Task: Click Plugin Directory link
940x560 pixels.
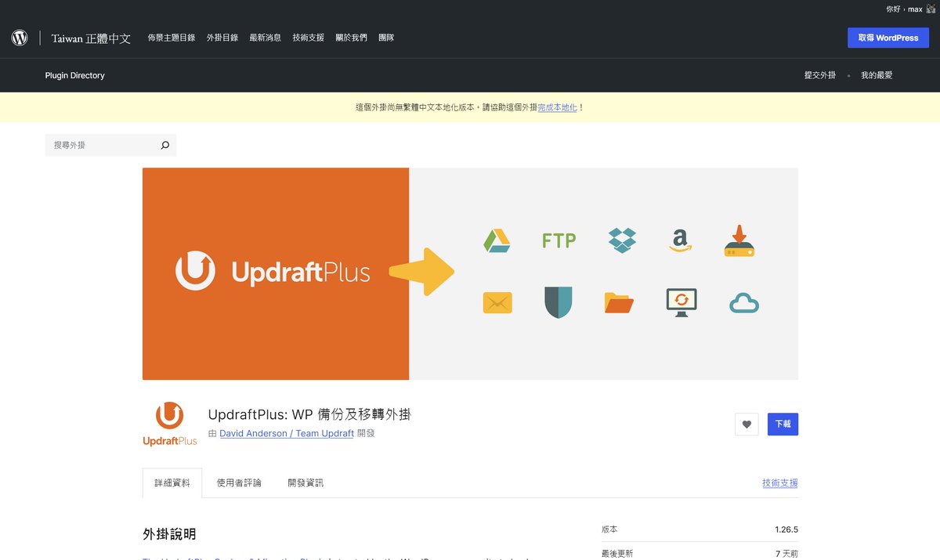Action: (x=75, y=75)
